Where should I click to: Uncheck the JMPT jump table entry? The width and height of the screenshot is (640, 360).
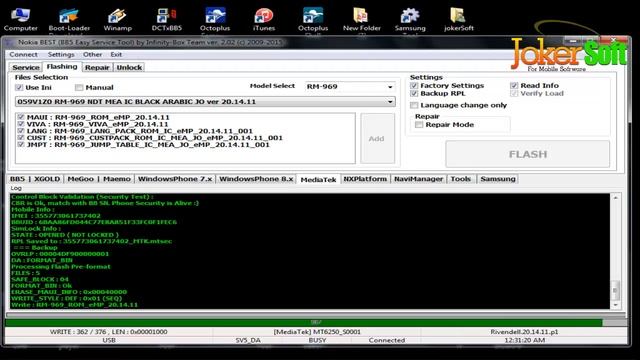coord(21,144)
